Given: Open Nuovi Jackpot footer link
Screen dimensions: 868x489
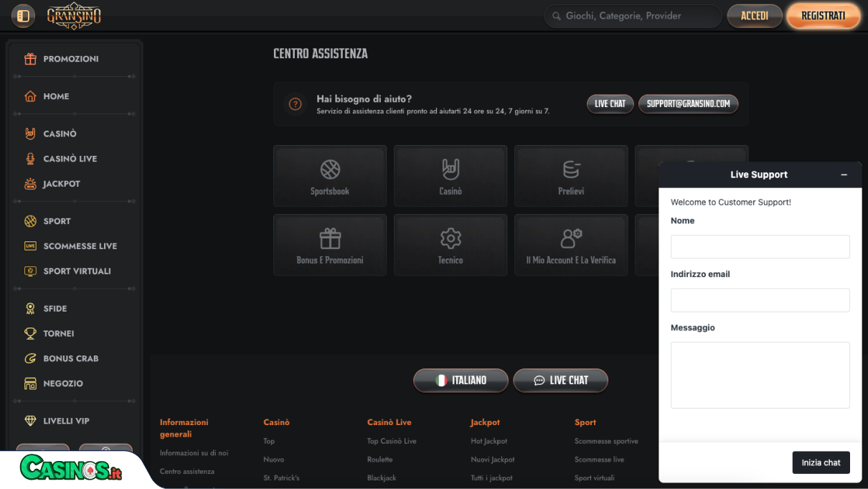Looking at the screenshot, I should coord(492,460).
